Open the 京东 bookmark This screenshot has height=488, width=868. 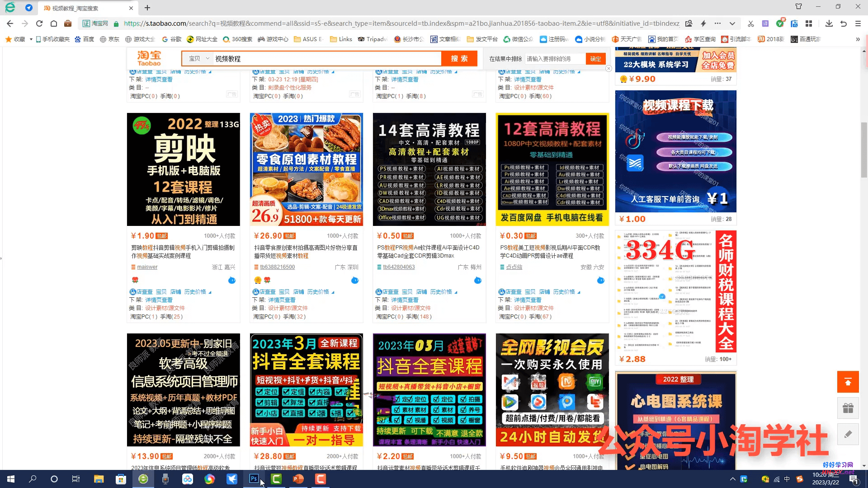[x=109, y=39]
